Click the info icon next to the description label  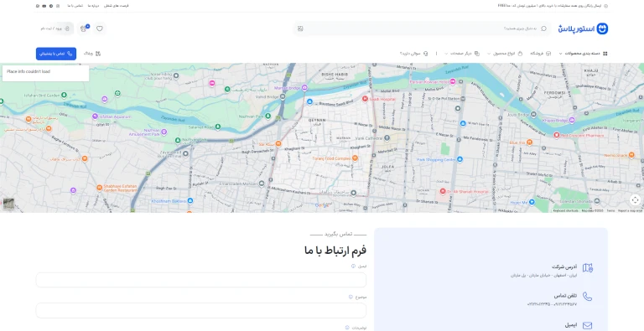click(347, 328)
